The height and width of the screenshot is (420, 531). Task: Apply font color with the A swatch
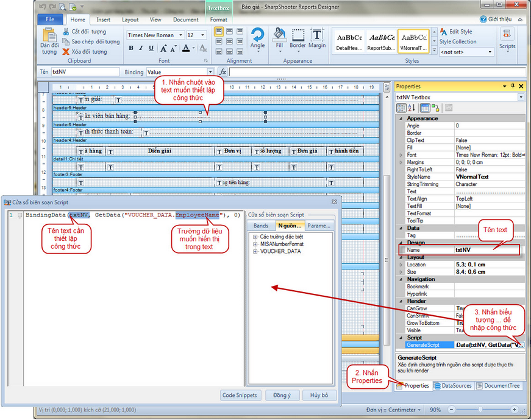186,48
